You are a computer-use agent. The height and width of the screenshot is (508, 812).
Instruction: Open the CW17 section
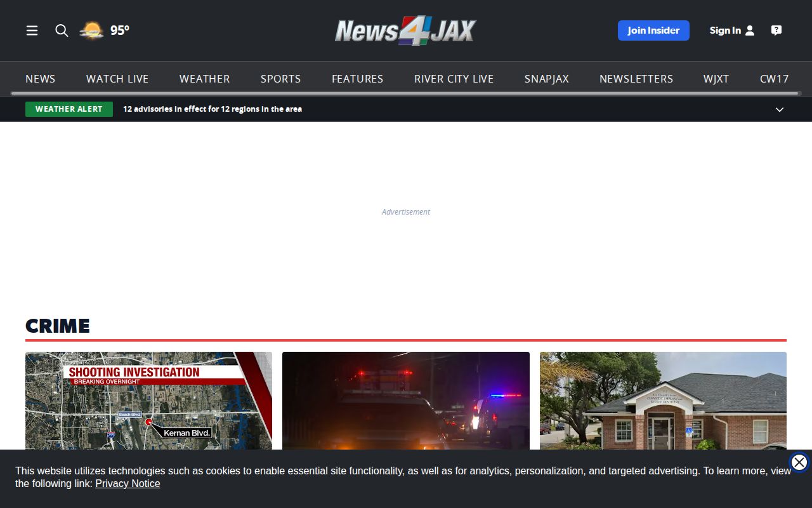tap(775, 79)
